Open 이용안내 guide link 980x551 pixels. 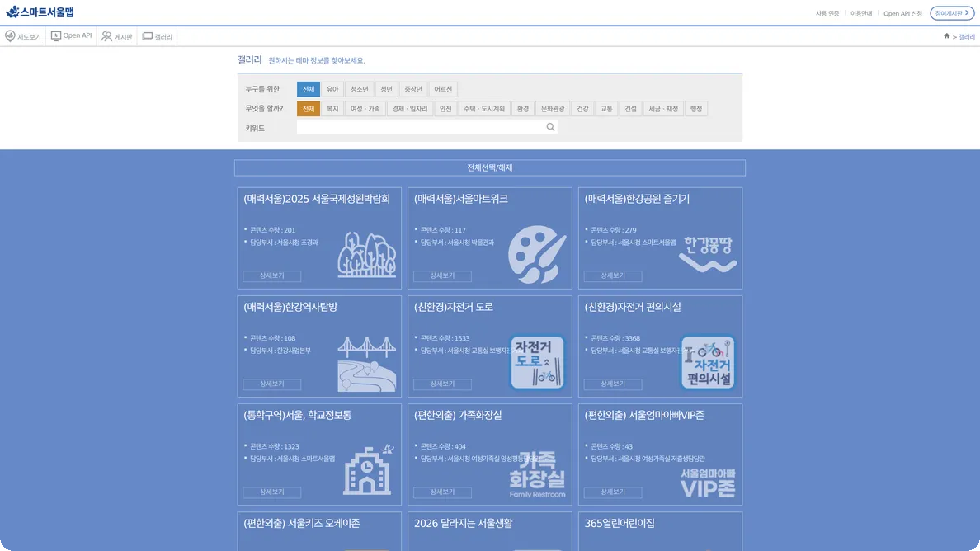[860, 13]
